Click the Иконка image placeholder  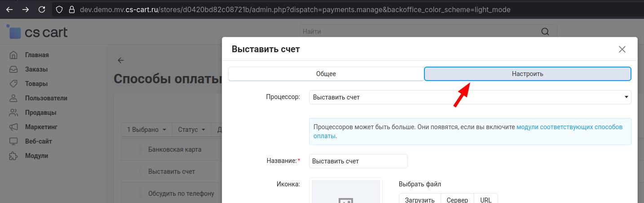point(346,191)
